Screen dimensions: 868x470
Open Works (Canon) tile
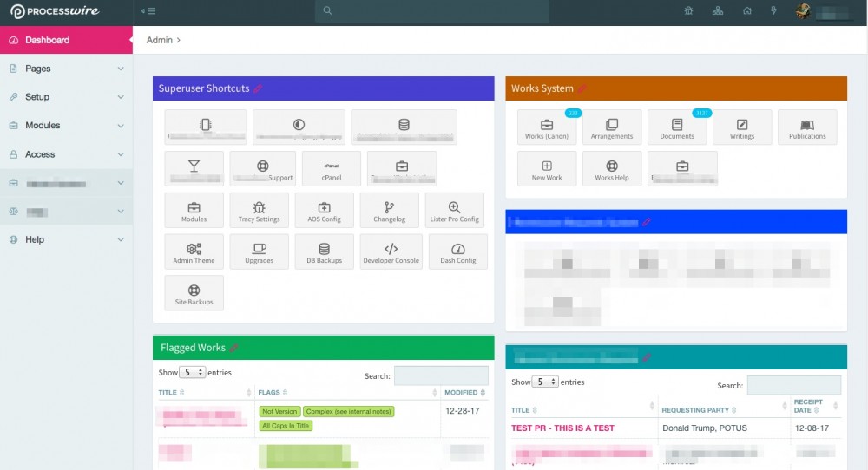[x=547, y=127]
